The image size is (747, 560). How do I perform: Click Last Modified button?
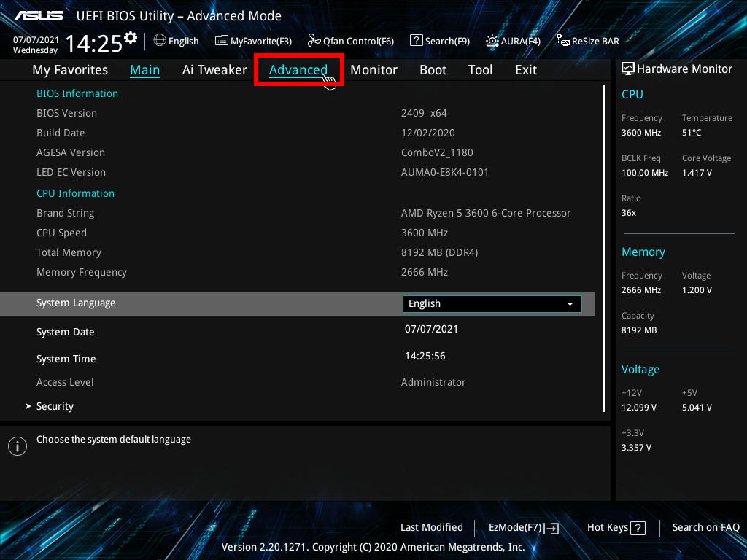(432, 527)
